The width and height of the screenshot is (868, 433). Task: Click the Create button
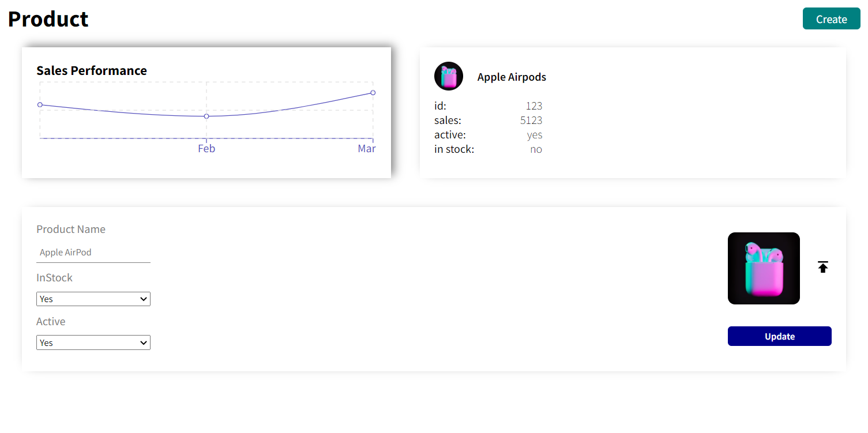click(832, 19)
